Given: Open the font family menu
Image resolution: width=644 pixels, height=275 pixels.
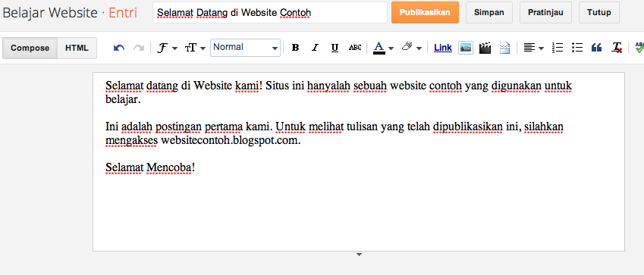Looking at the screenshot, I should pos(167,48).
